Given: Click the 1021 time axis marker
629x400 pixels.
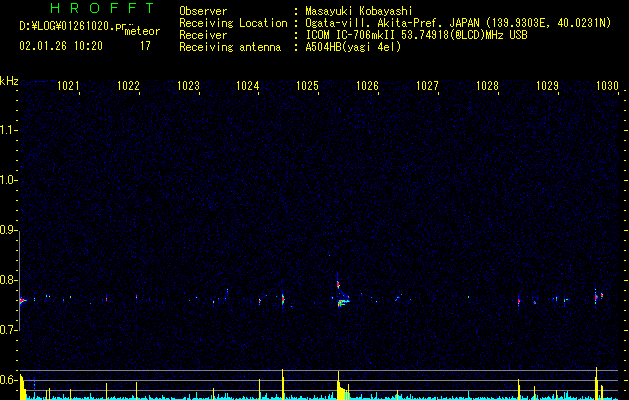Looking at the screenshot, I should [x=68, y=86].
